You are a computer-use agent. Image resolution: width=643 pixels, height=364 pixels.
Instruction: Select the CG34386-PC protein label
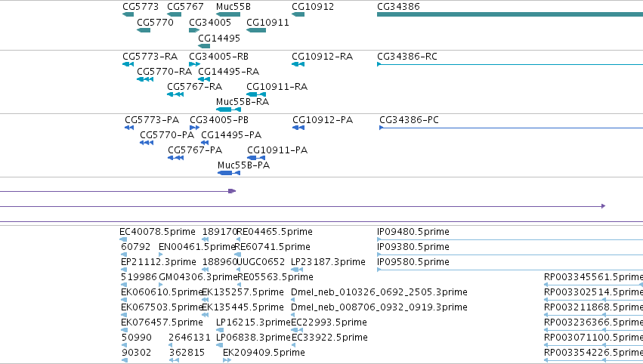[409, 119]
